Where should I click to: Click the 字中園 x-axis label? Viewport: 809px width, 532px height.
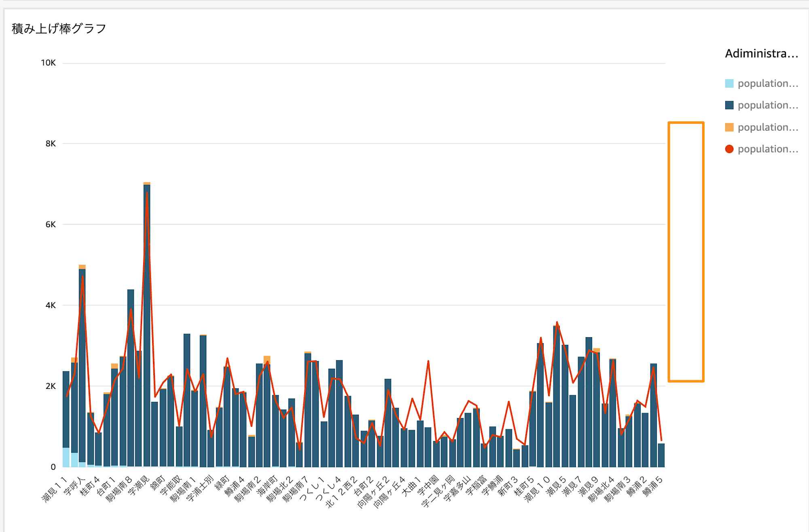coord(428,486)
